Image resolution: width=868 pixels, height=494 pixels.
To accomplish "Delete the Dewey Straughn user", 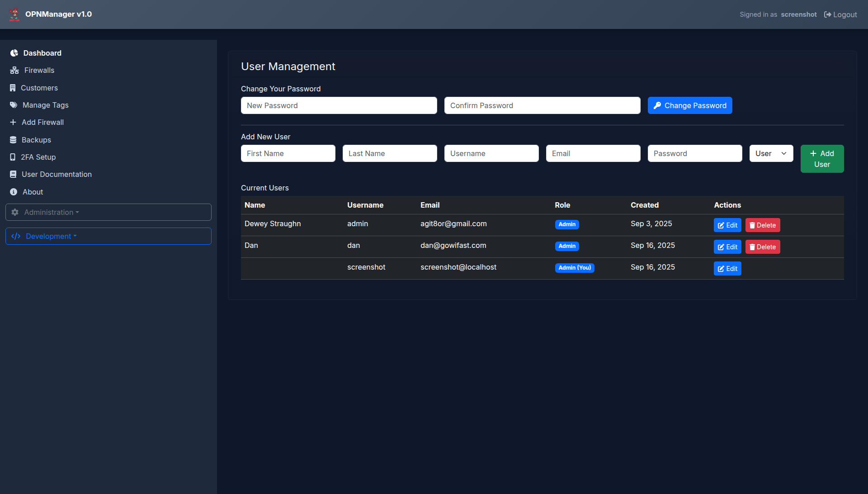I will point(763,225).
